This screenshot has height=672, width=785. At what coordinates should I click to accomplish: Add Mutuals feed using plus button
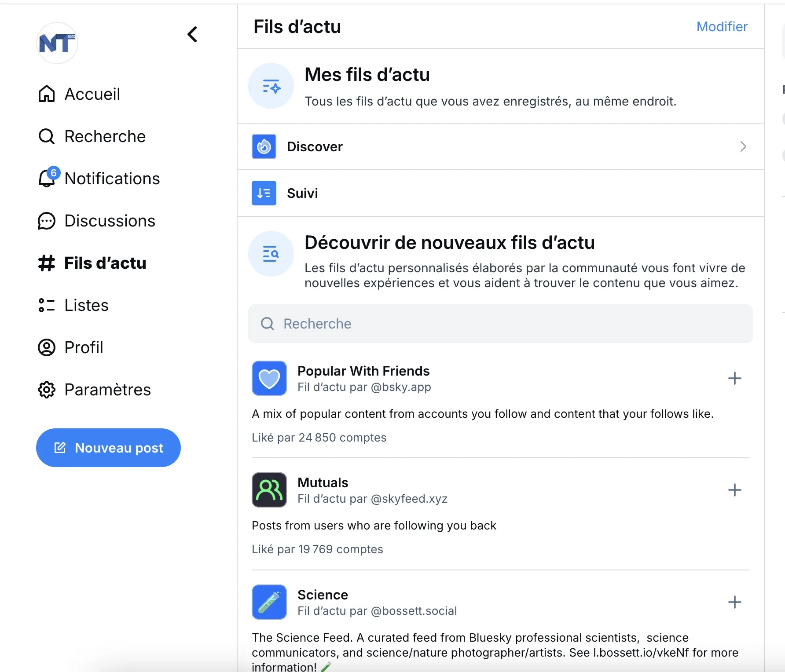pos(734,490)
